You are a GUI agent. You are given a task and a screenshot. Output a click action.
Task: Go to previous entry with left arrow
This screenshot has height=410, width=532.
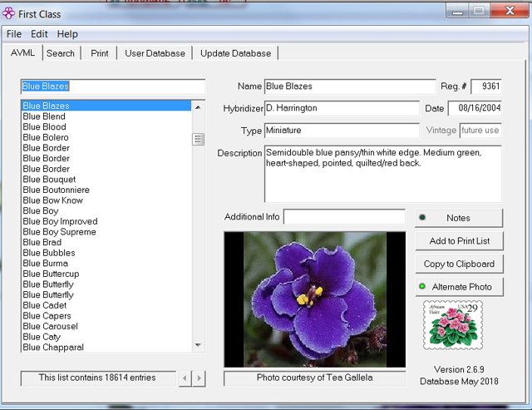coord(185,378)
